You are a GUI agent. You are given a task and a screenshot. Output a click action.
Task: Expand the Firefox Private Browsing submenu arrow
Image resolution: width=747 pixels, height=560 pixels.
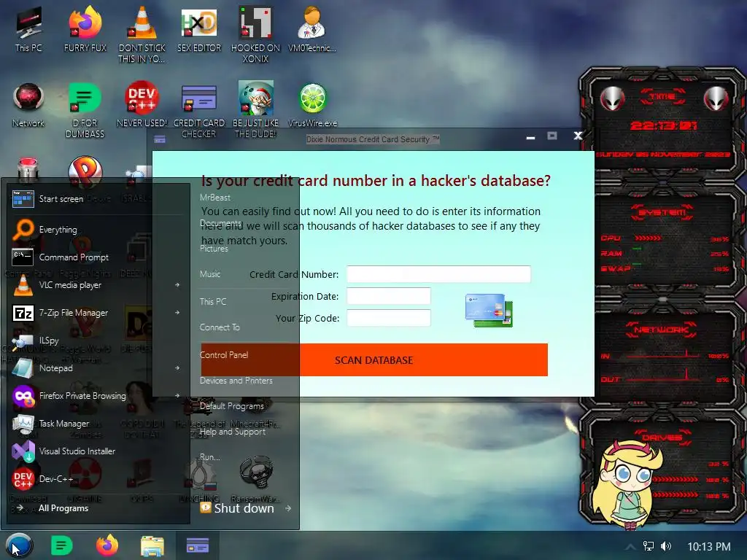coord(177,395)
